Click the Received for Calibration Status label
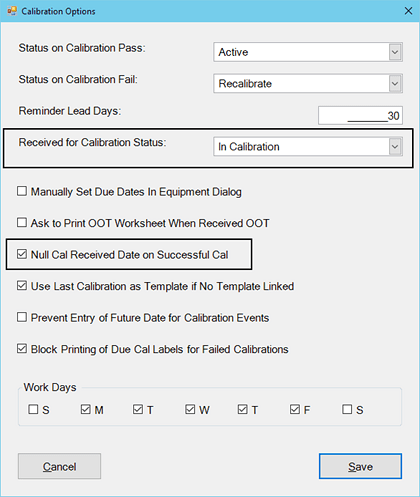This screenshot has width=420, height=497. coord(92,143)
